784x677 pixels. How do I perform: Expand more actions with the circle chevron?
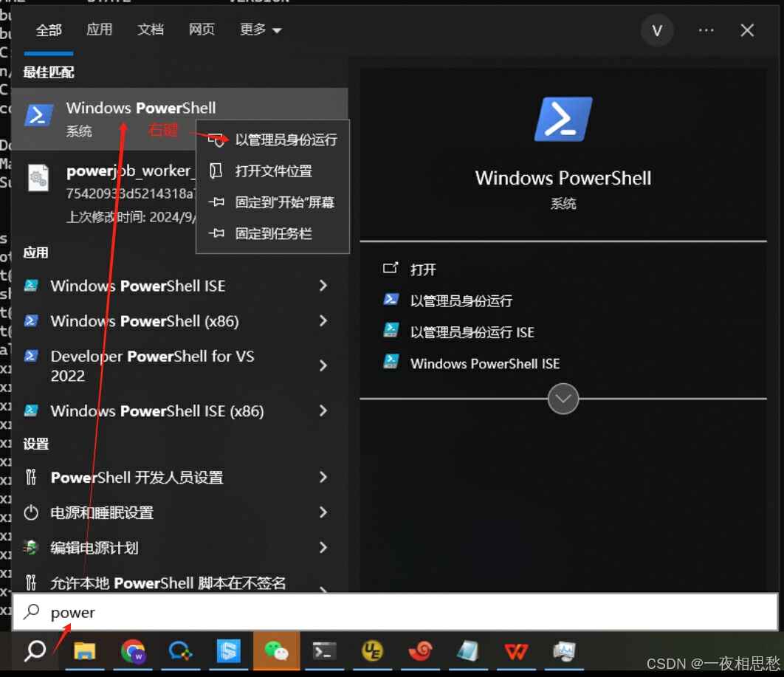coord(563,399)
